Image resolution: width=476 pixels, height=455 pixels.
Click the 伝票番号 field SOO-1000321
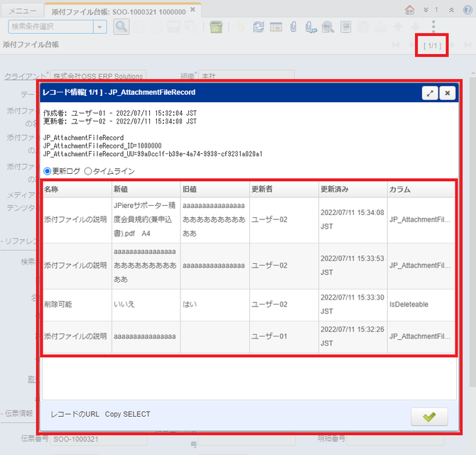(x=99, y=439)
